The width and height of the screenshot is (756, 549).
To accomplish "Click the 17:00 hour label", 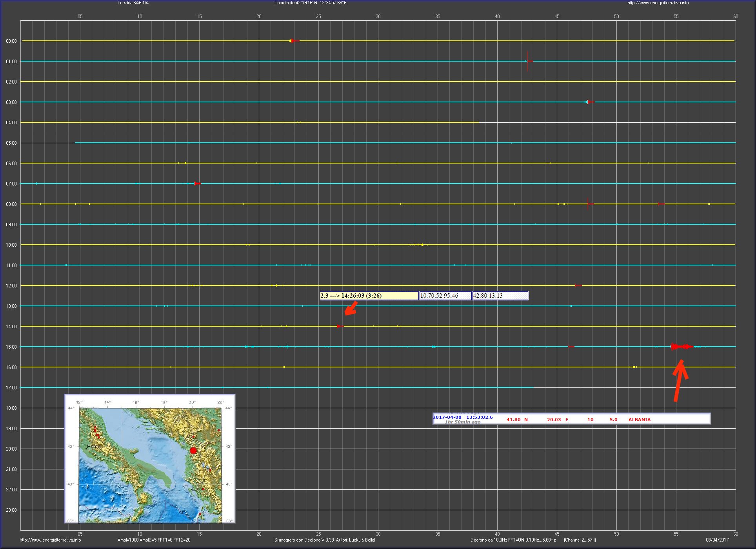I will tap(11, 388).
